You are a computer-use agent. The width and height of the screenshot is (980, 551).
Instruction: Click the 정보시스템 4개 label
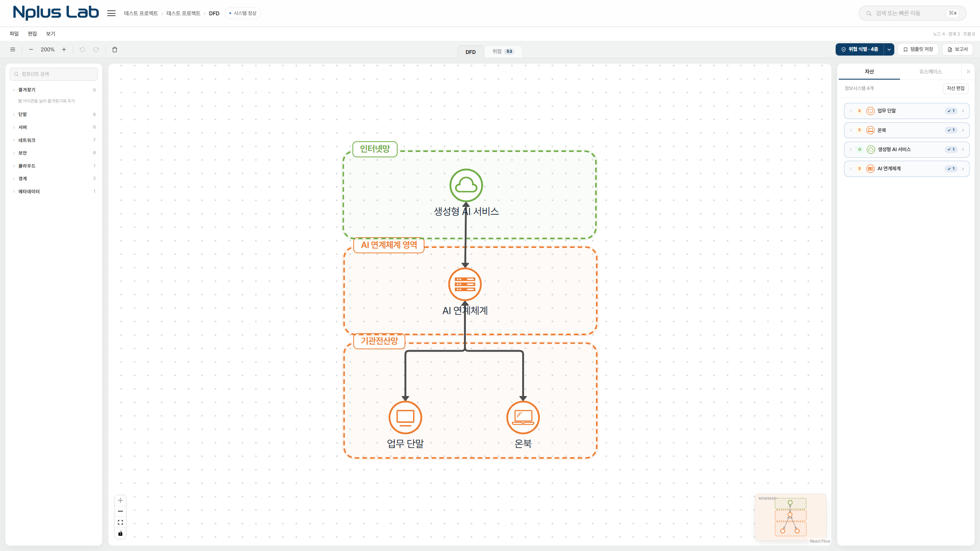(x=859, y=88)
